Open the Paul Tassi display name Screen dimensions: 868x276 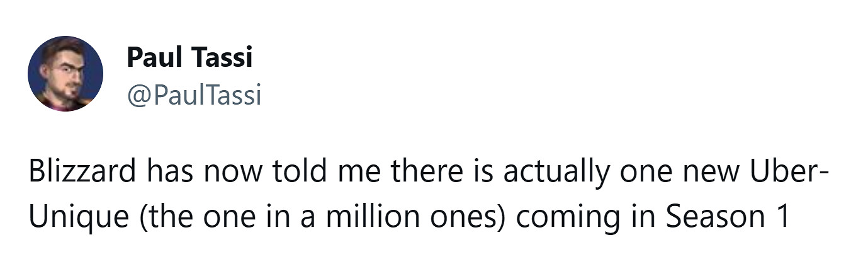coord(189,57)
